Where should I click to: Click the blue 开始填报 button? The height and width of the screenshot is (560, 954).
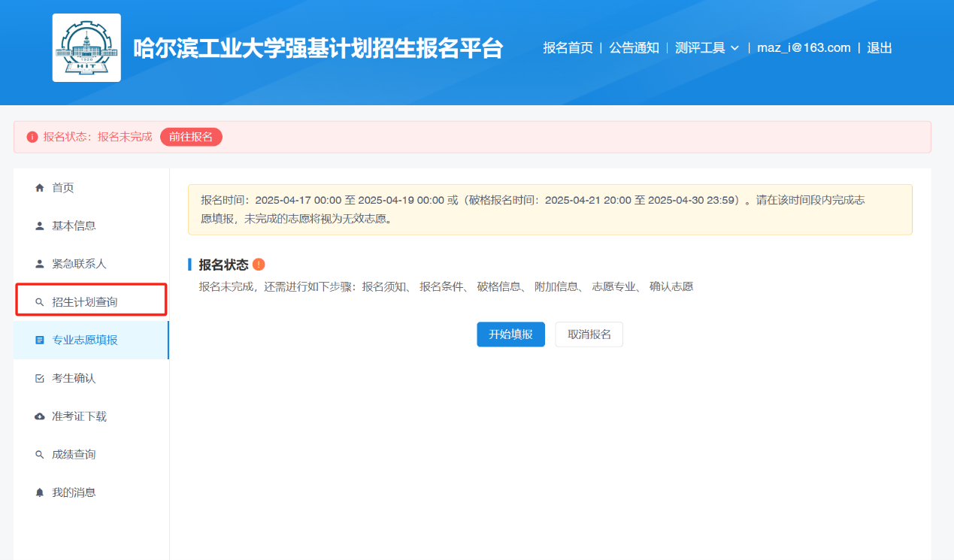(510, 334)
